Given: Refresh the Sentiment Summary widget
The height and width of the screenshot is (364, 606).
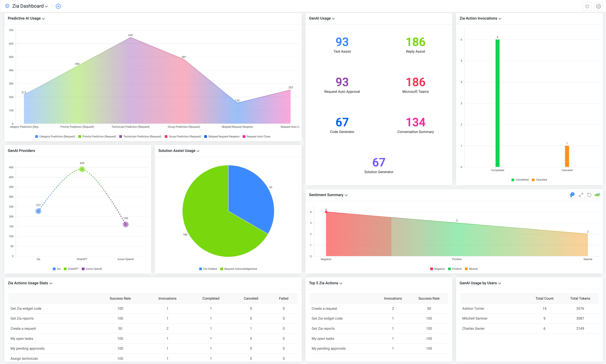Looking at the screenshot, I should coord(589,195).
